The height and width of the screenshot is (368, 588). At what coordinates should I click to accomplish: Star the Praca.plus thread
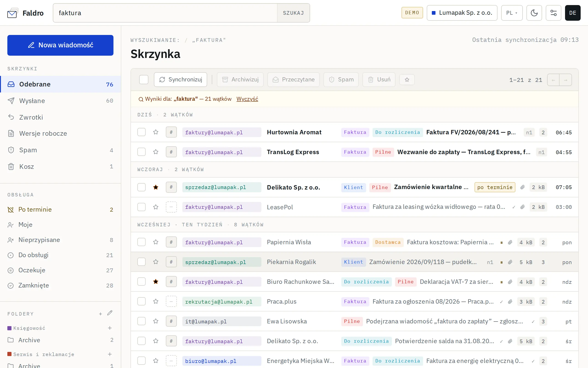pos(156,302)
